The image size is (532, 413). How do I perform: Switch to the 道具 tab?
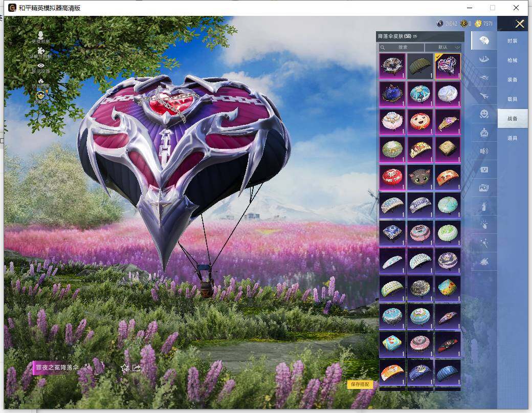point(513,138)
